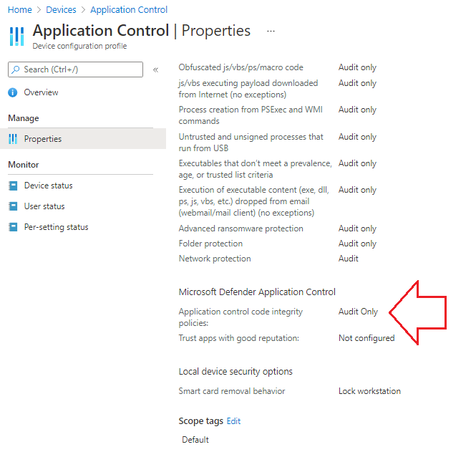Viewport: 476px width, 452px height.
Task: Open the Overview page
Action: pos(41,92)
